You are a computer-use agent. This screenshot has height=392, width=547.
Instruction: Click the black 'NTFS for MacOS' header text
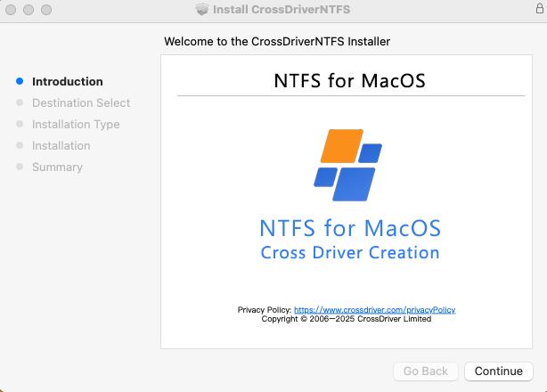tap(349, 81)
